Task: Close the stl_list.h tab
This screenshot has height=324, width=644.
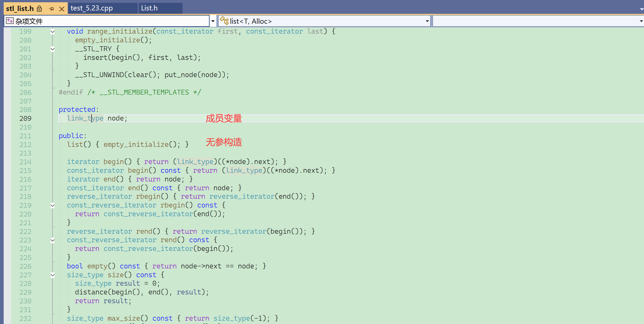Action: [x=61, y=9]
